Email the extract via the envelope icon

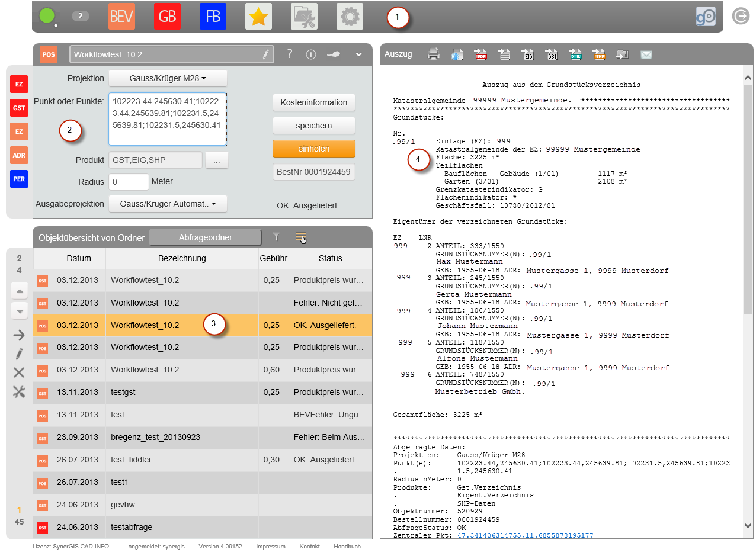tap(646, 54)
